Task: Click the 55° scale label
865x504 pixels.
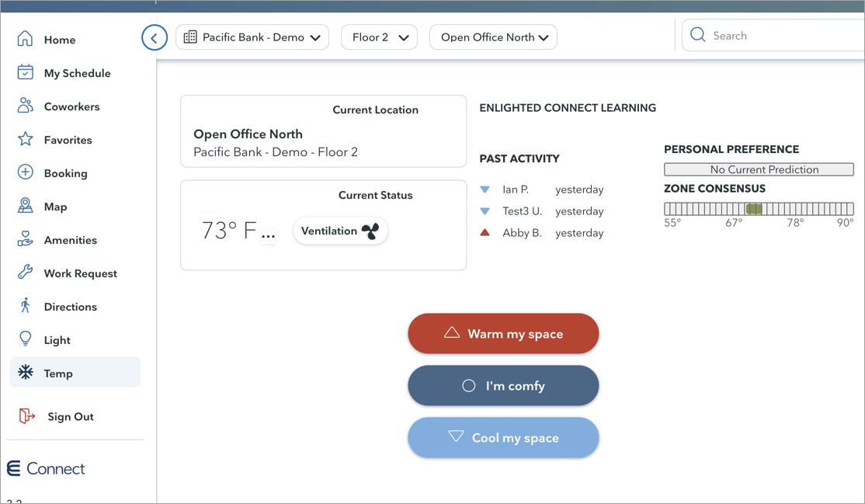Action: (672, 222)
